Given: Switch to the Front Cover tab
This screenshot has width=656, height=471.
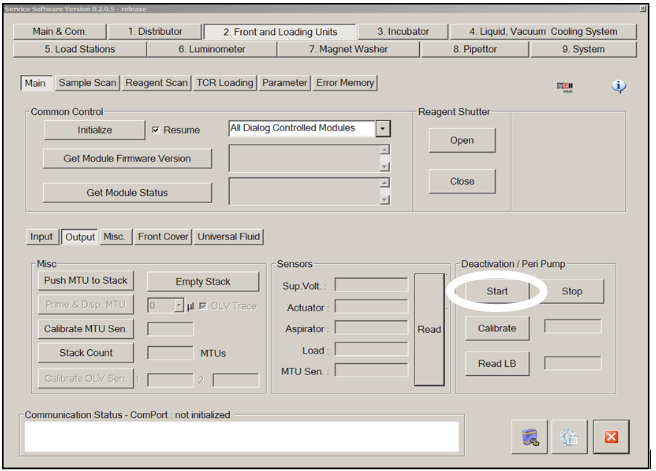Looking at the screenshot, I should [163, 237].
